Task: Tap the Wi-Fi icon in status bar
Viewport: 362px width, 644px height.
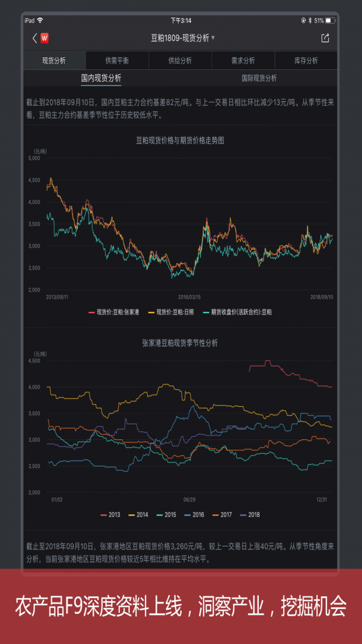Action: pos(40,21)
